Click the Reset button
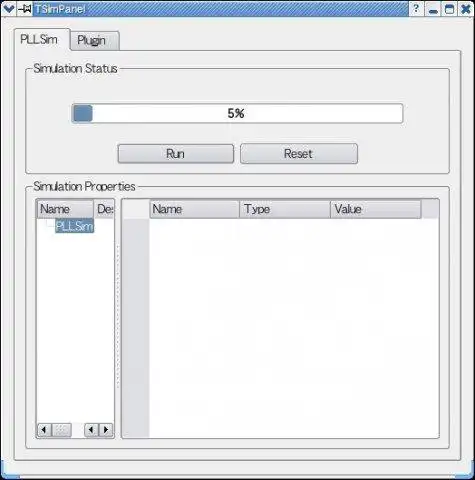This screenshot has width=475, height=480. pos(299,154)
